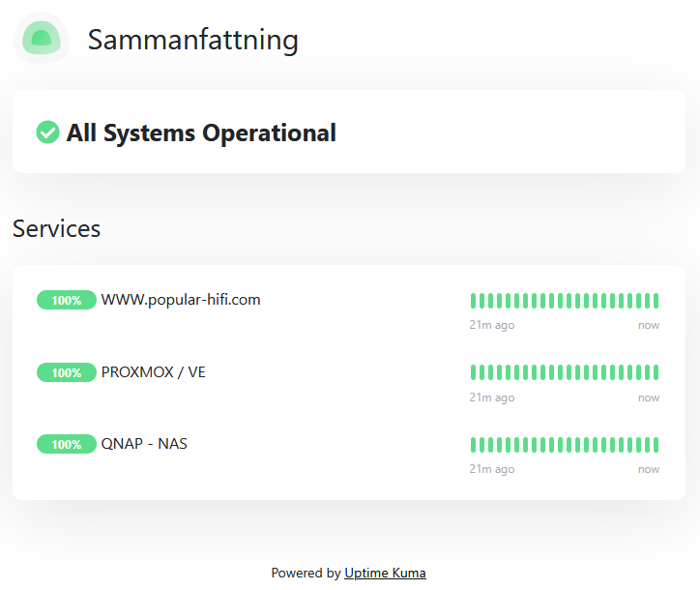Click the 100% badge for WWW.popular-hifi.com
700x590 pixels.
(67, 300)
